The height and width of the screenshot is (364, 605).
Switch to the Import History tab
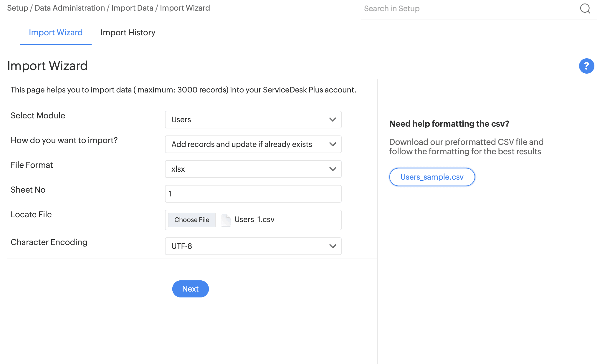128,32
